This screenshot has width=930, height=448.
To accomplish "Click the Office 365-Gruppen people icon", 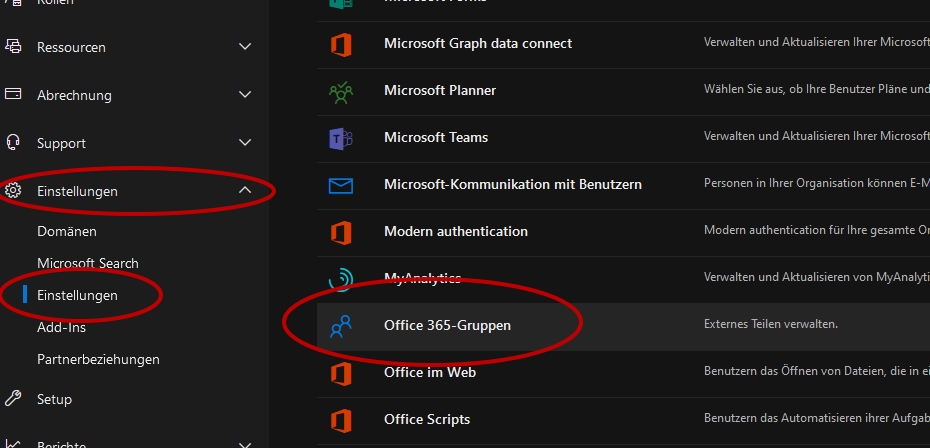I will pos(341,326).
